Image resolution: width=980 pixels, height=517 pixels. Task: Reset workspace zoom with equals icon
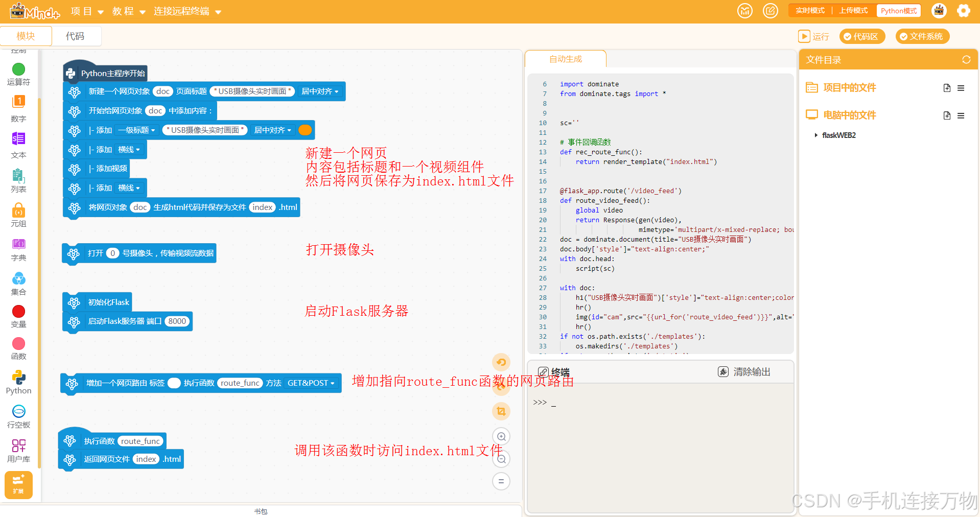point(501,481)
